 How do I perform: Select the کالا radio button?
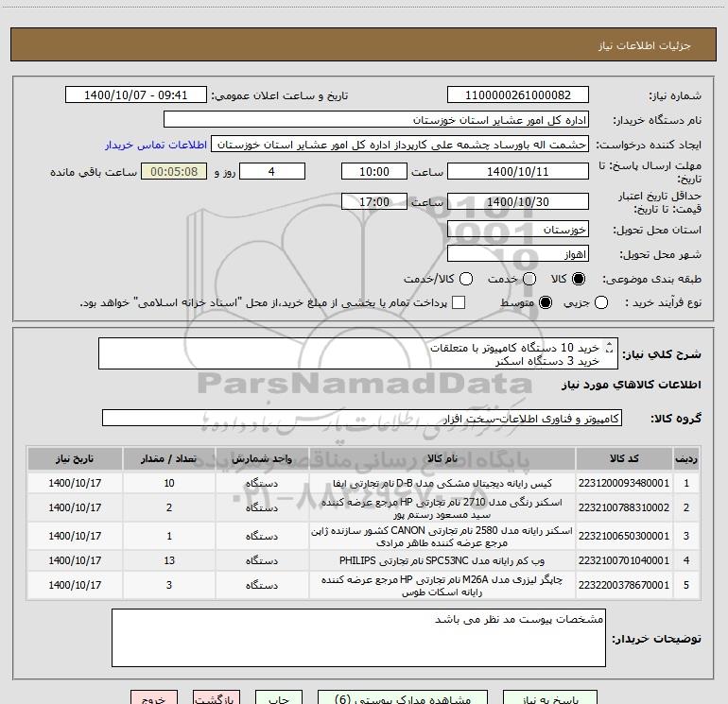(x=579, y=279)
